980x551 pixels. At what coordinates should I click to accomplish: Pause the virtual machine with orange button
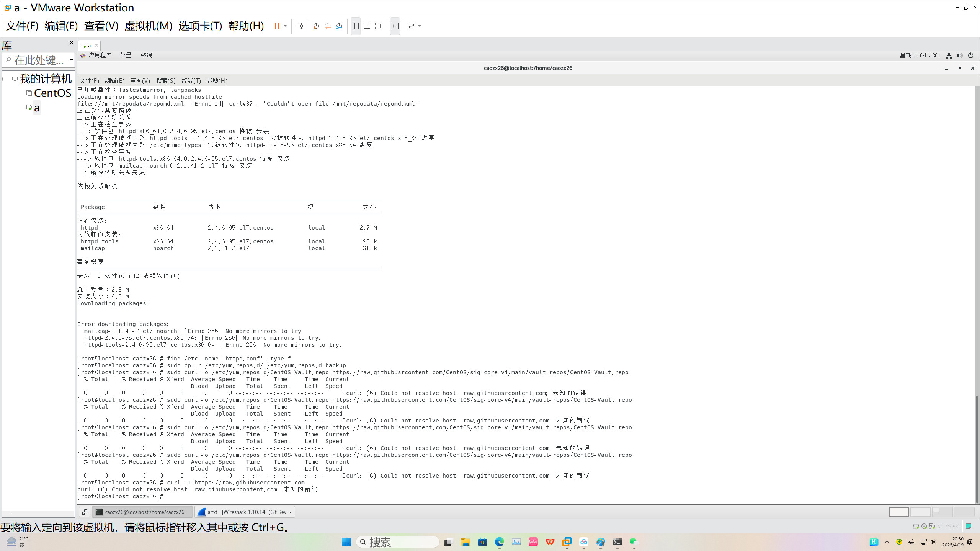point(277,26)
